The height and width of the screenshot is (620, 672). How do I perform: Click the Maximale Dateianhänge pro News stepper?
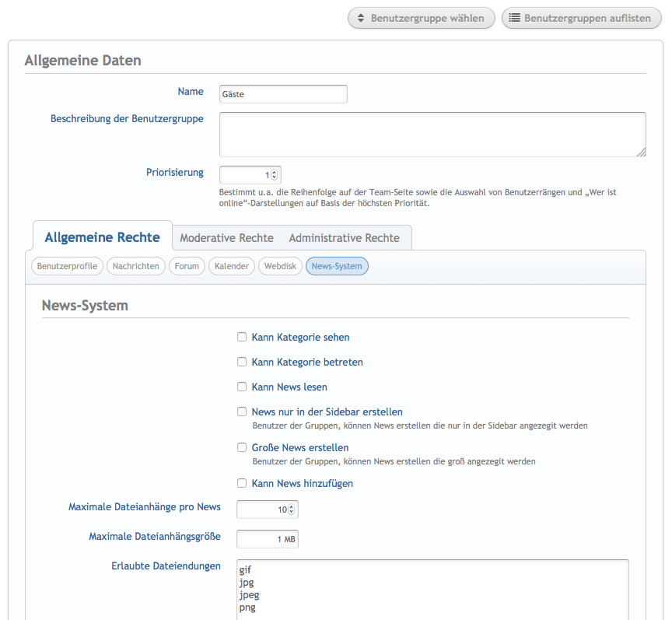pyautogui.click(x=292, y=510)
